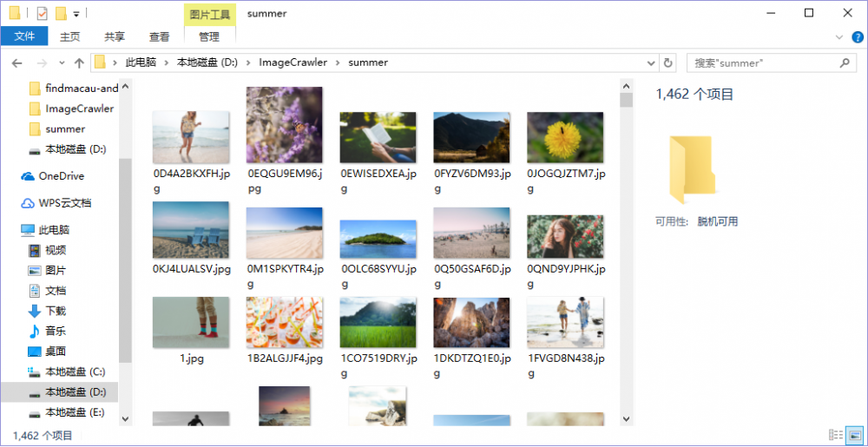Click summer in the address bar

[368, 62]
